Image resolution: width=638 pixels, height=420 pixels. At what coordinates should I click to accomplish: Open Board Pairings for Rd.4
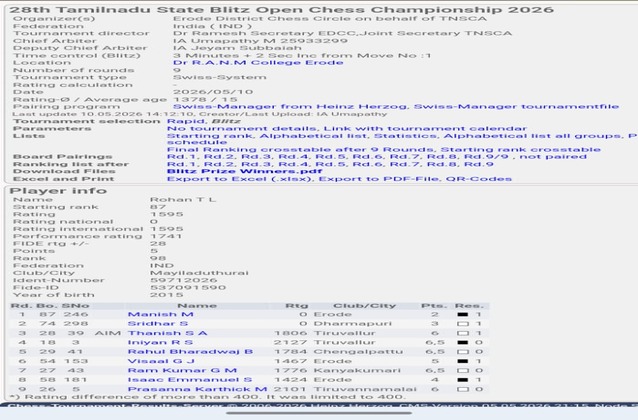click(294, 157)
